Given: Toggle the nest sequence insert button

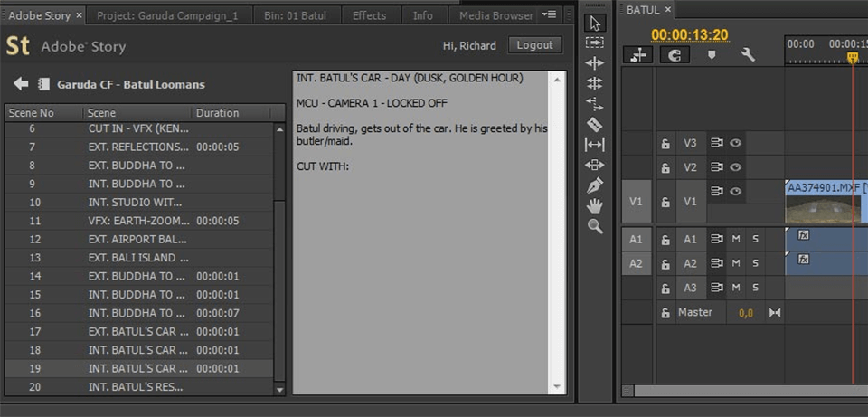Looking at the screenshot, I should [637, 55].
